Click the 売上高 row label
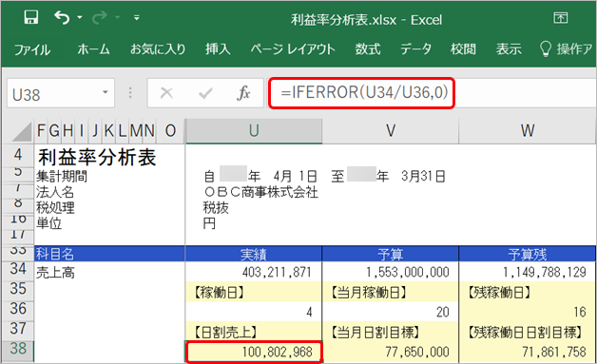The image size is (597, 364). pos(55,272)
